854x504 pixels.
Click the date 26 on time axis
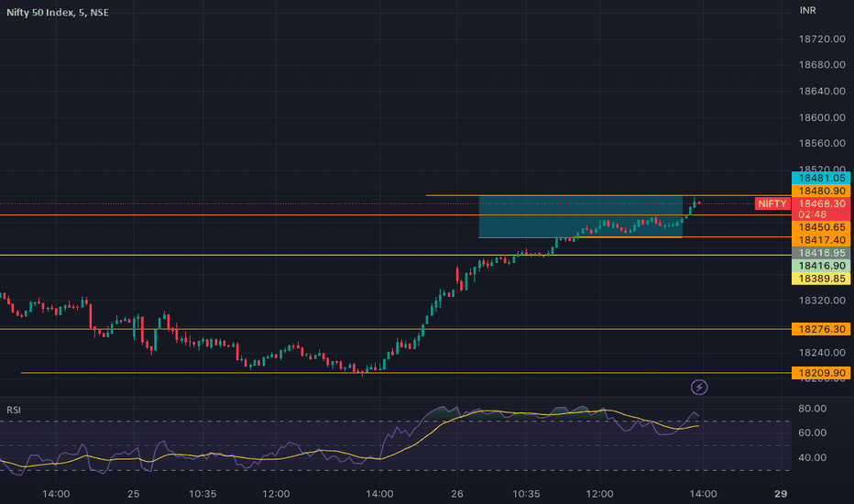tap(457, 494)
